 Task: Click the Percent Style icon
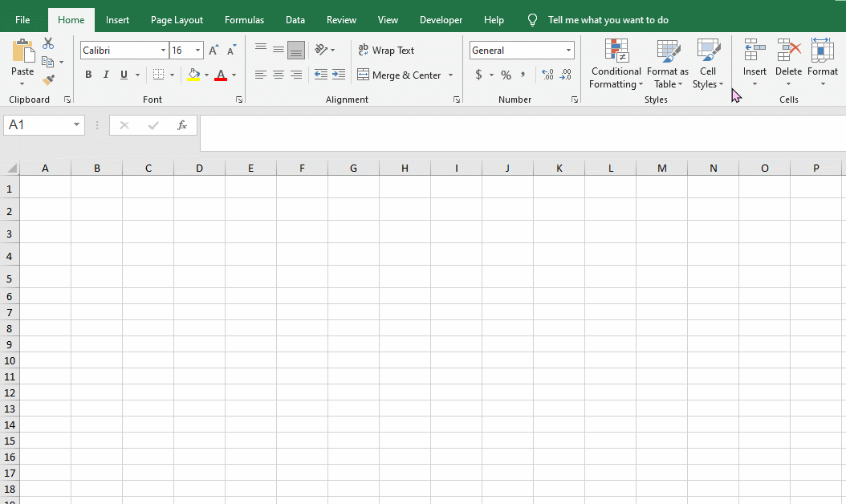point(506,75)
